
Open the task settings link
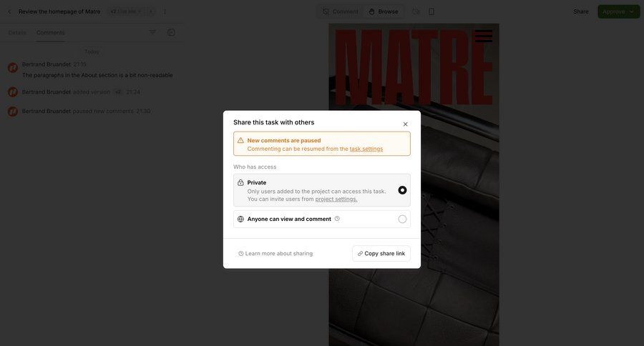(366, 149)
